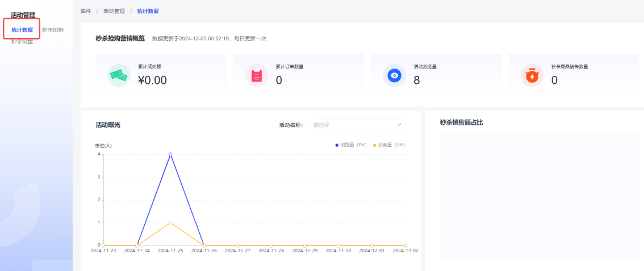The width and height of the screenshot is (644, 271).
Task: Click the orange stopwatch icon for 秒杀商品销售数量
Action: pos(532,75)
